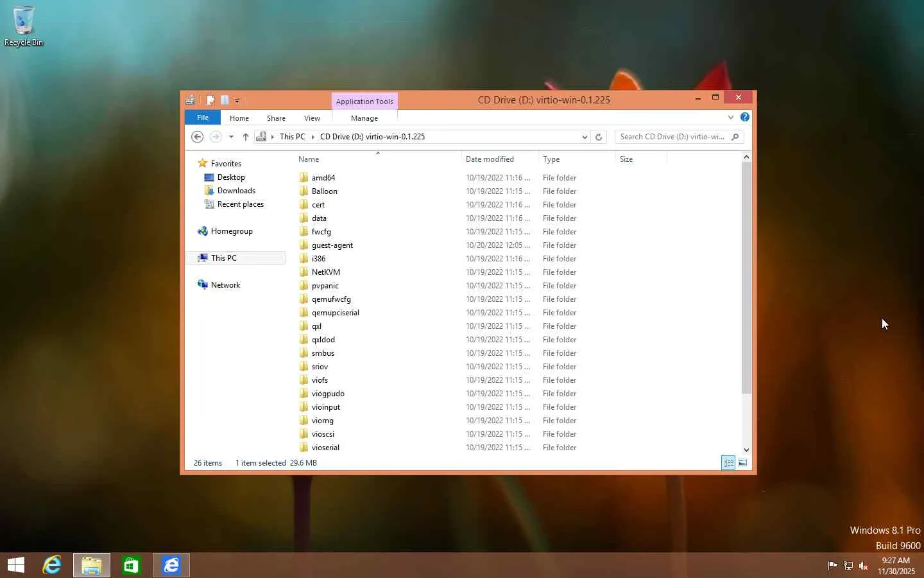Click the Properties quick access toolbar icon
The image size is (924, 578).
tap(210, 100)
